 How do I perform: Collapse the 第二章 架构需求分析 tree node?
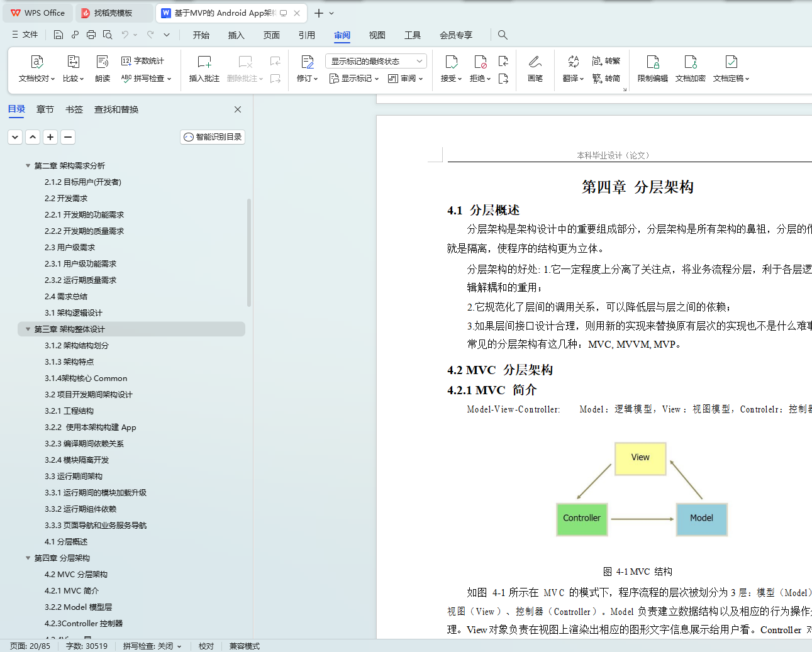tap(28, 165)
